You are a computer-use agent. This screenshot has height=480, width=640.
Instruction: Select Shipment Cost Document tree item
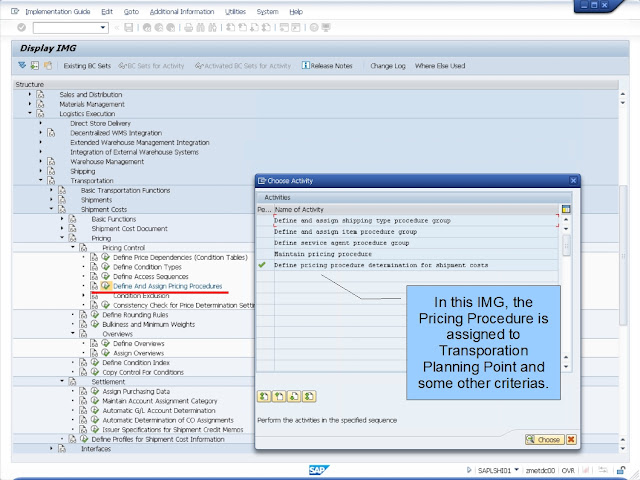(x=129, y=229)
